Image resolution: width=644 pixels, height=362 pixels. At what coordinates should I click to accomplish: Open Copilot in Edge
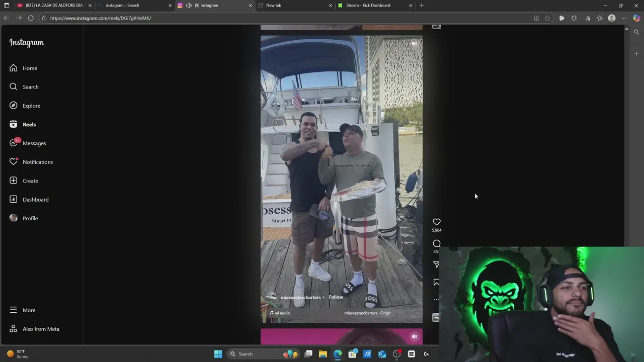click(636, 18)
